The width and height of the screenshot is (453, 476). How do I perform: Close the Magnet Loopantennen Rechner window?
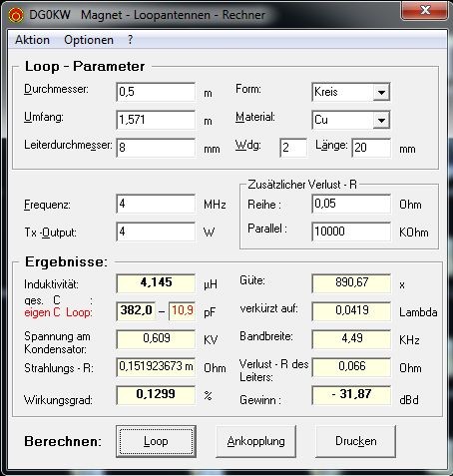[425, 11]
